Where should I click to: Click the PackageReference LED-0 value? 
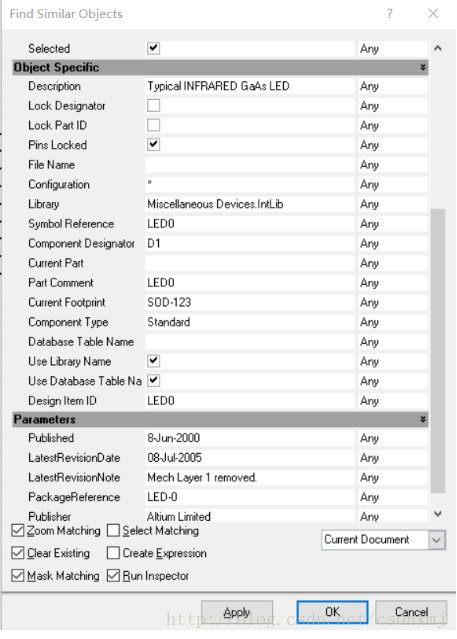(x=249, y=497)
